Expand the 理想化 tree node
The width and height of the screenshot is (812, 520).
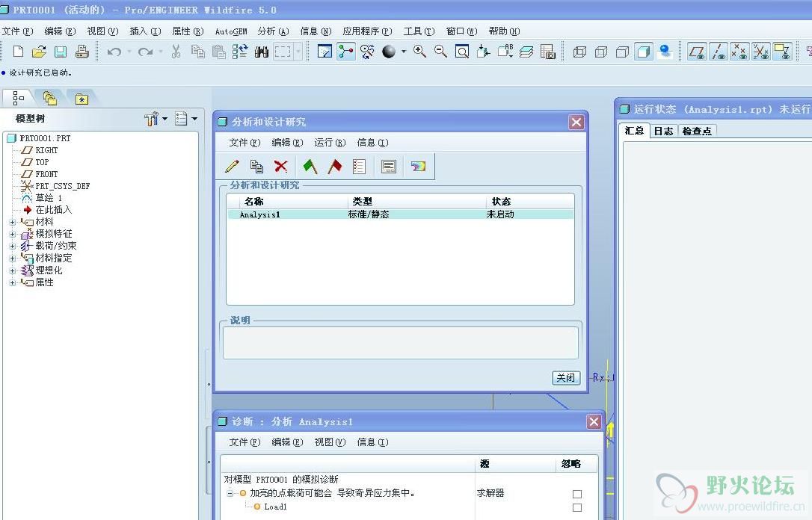(x=12, y=270)
